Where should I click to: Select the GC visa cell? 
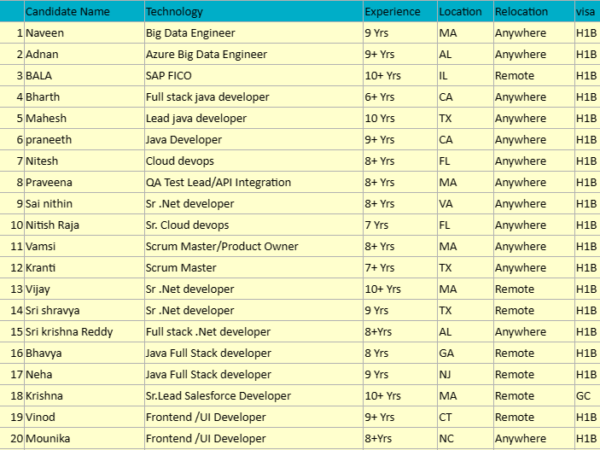click(584, 395)
